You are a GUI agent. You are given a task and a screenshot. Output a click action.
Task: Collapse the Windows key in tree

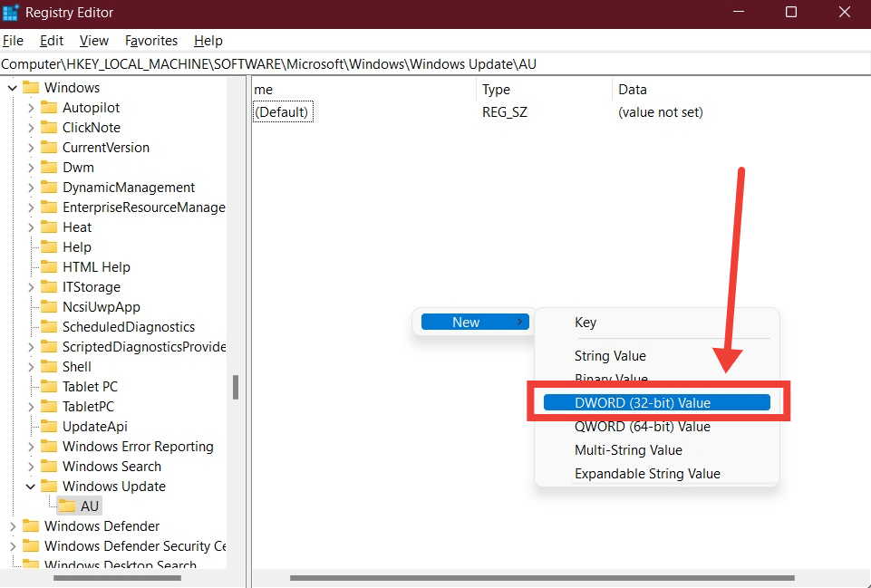click(13, 88)
